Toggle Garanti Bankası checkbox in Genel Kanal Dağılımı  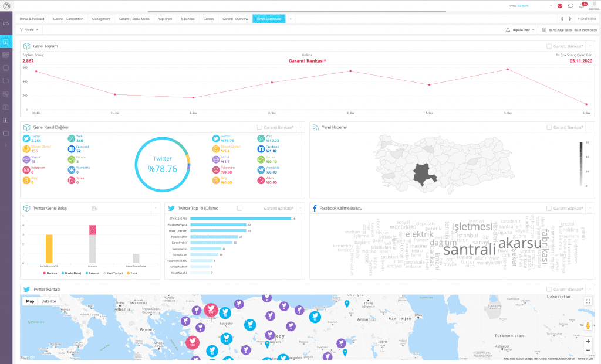click(259, 127)
